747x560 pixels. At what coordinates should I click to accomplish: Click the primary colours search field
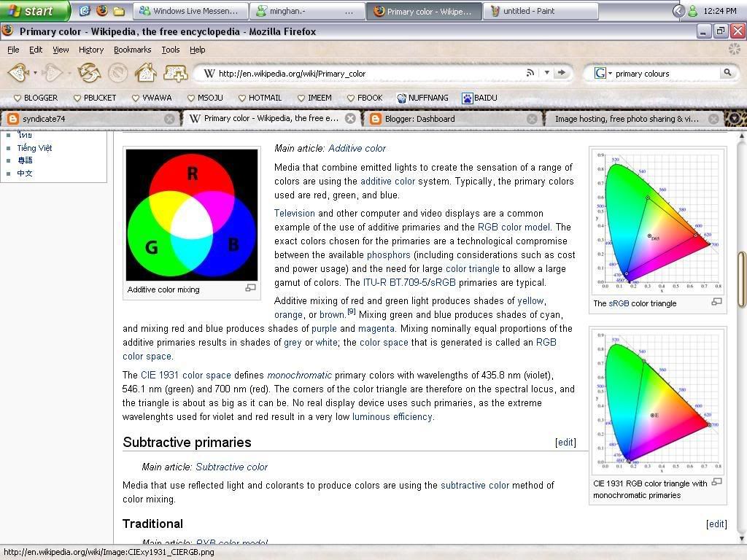667,74
